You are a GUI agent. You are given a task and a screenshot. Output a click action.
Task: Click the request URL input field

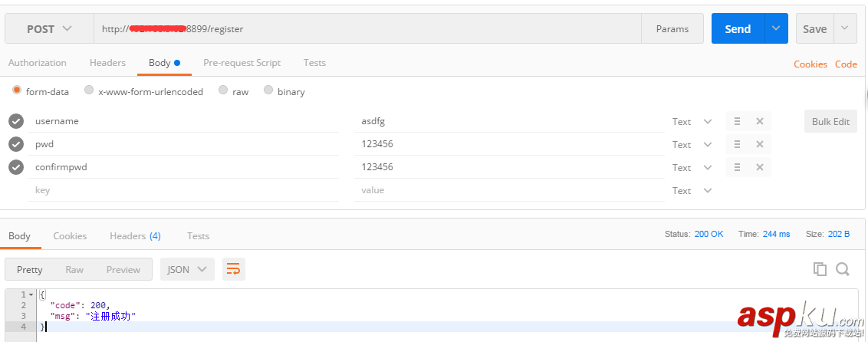pyautogui.click(x=367, y=29)
